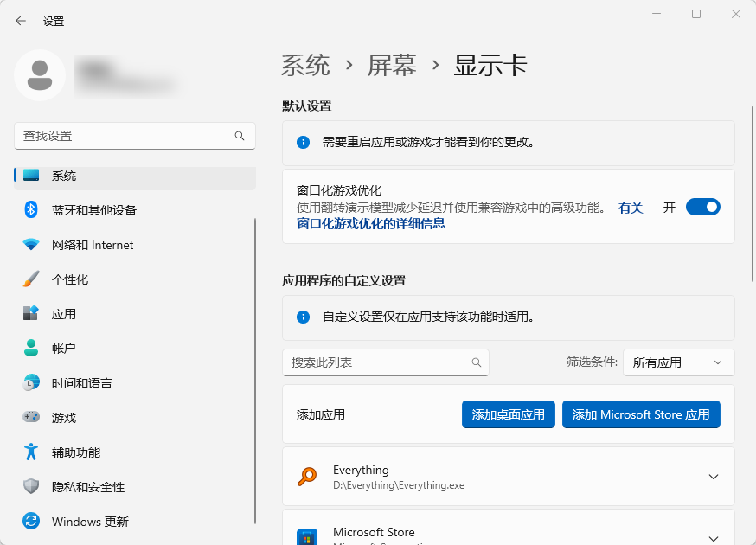Open the 所有应用 filter dropdown
The height and width of the screenshot is (545, 756).
[679, 362]
